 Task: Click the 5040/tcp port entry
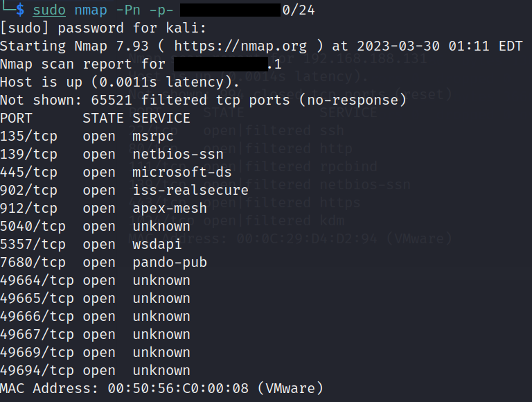click(x=33, y=226)
